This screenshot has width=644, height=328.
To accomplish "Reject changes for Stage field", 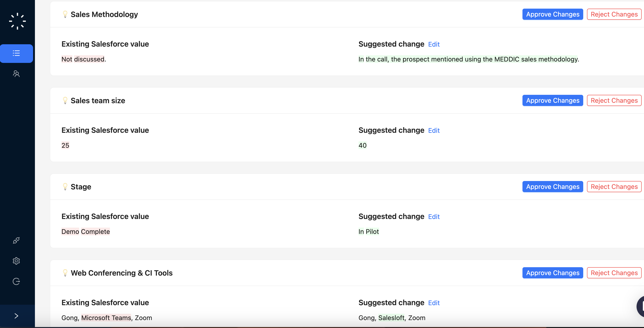I will [614, 187].
